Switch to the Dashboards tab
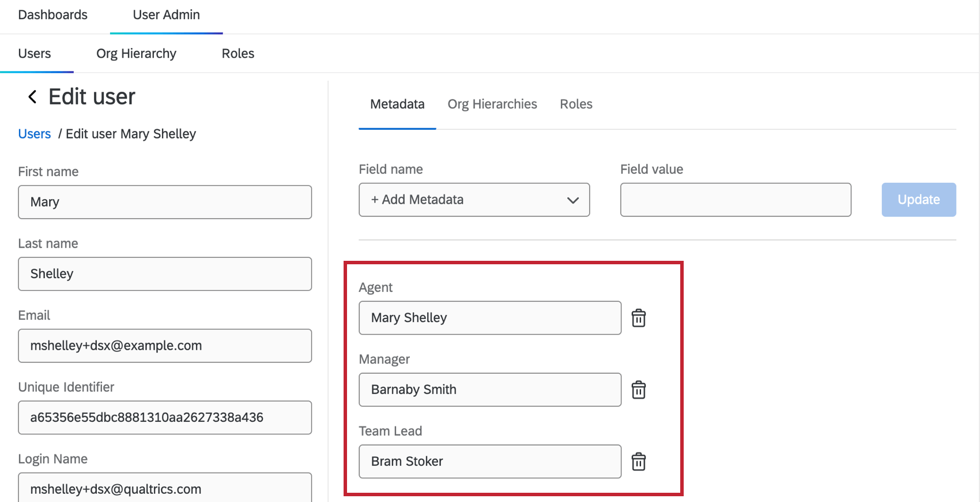The height and width of the screenshot is (502, 980). 53,15
